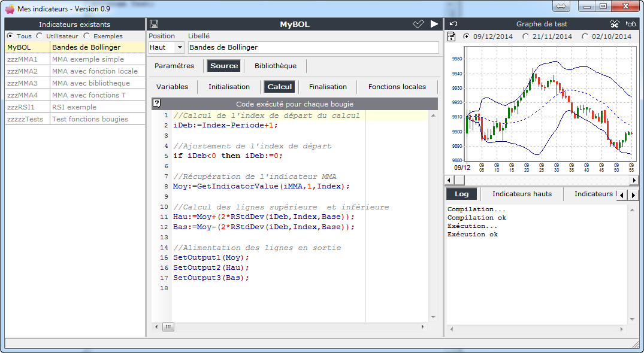Open the help icon on the code header
This screenshot has width=644, height=353.
[156, 104]
